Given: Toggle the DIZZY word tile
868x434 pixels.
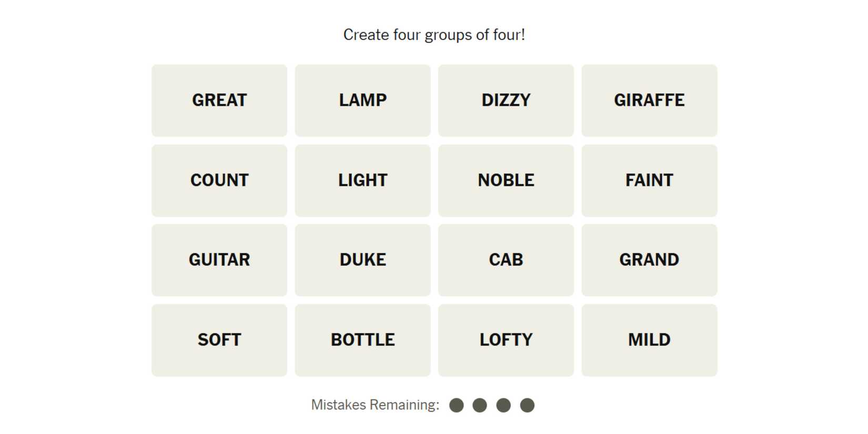Looking at the screenshot, I should tap(506, 100).
